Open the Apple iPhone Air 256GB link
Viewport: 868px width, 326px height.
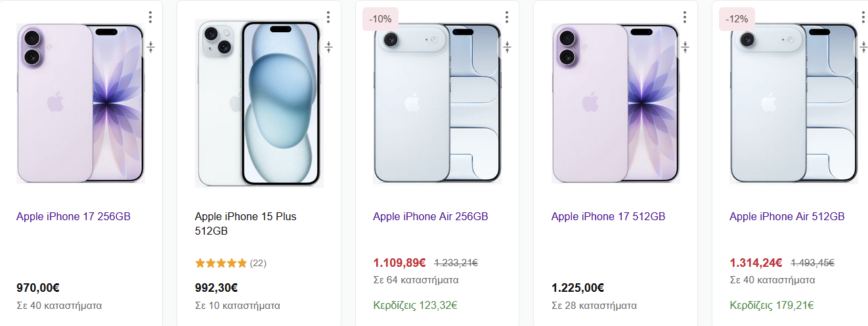431,217
